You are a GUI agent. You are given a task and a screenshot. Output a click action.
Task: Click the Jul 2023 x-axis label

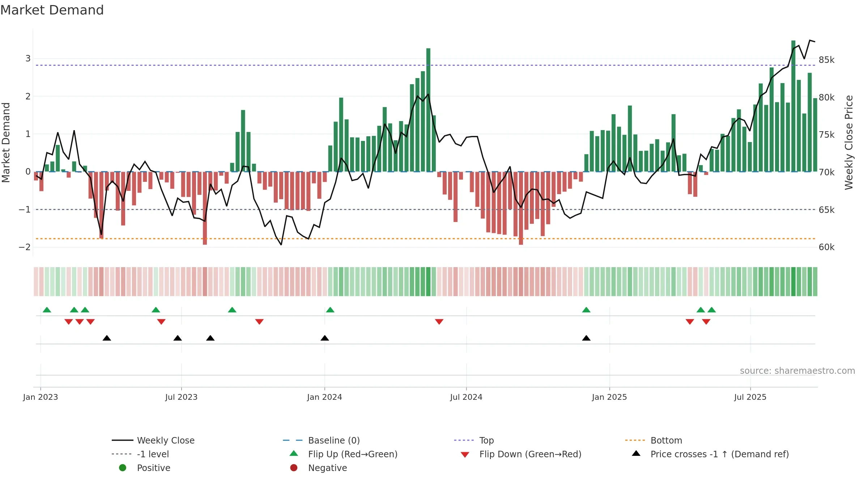(x=181, y=397)
